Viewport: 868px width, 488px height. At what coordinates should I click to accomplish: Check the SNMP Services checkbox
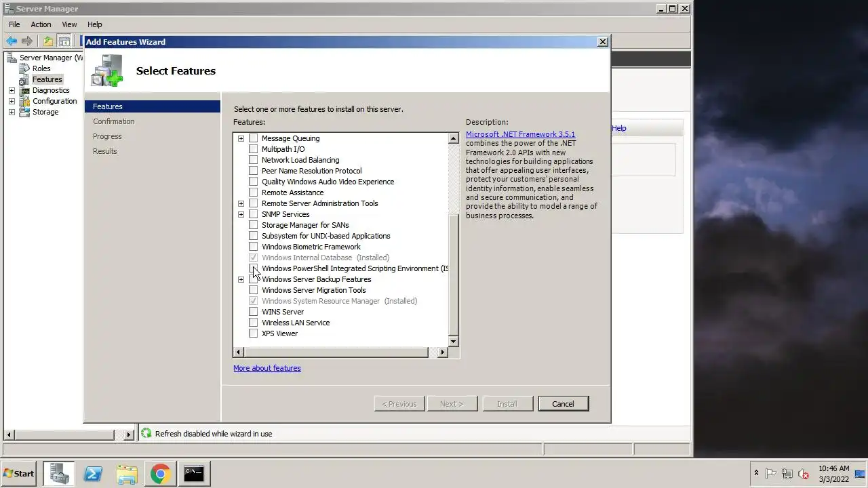coord(254,214)
